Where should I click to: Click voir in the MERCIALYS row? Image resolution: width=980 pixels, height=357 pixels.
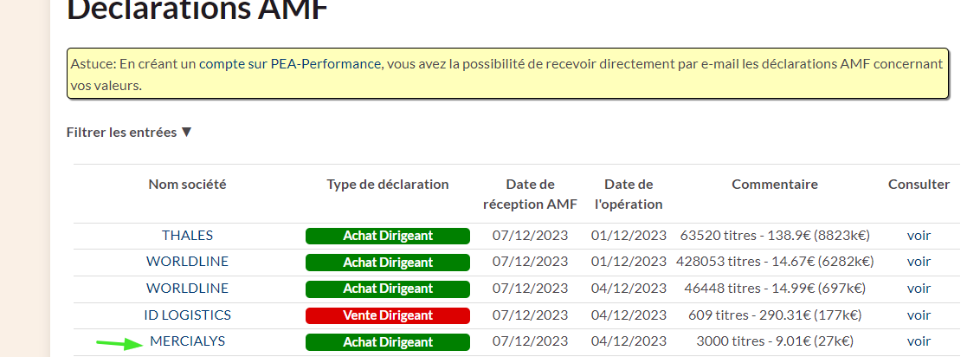[919, 341]
